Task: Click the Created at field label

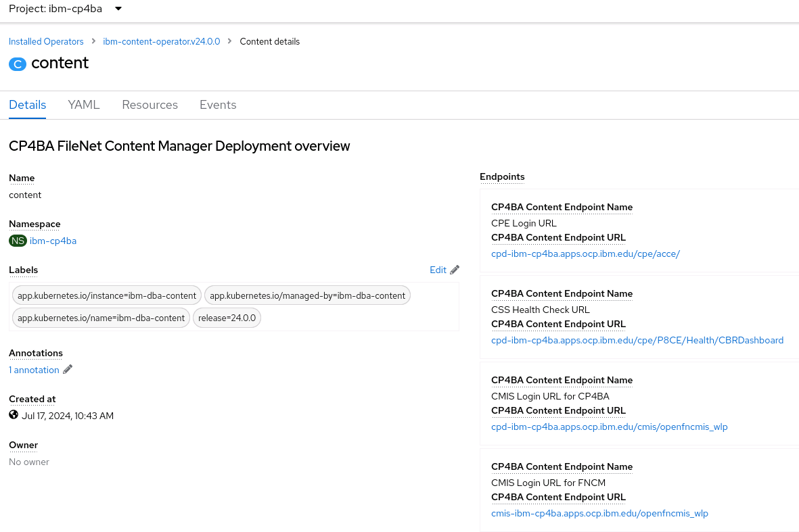Action: [x=32, y=399]
